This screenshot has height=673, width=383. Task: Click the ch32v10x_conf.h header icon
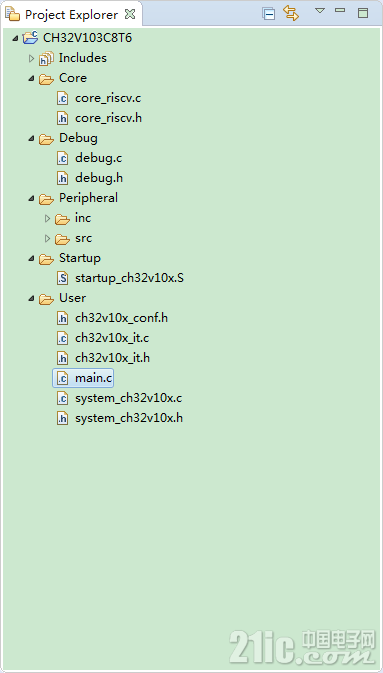click(63, 318)
